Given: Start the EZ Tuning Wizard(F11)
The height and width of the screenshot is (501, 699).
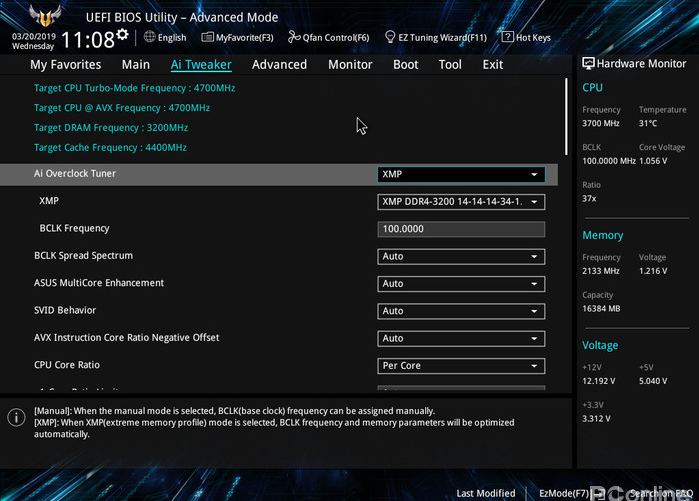Looking at the screenshot, I should 435,38.
